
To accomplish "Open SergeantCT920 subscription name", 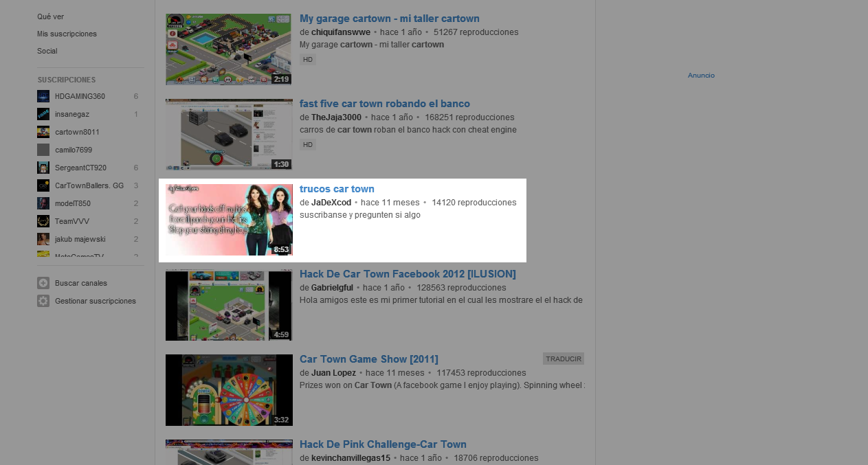I will [80, 168].
